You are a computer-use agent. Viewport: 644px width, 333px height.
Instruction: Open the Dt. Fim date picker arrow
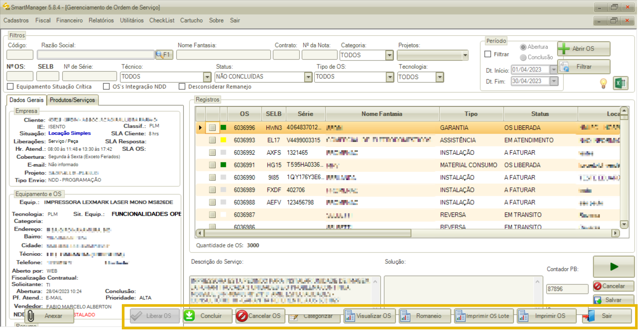click(554, 81)
